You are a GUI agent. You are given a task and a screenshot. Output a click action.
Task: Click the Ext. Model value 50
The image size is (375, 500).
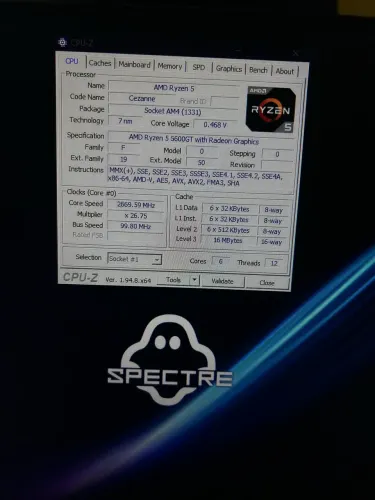(201, 162)
